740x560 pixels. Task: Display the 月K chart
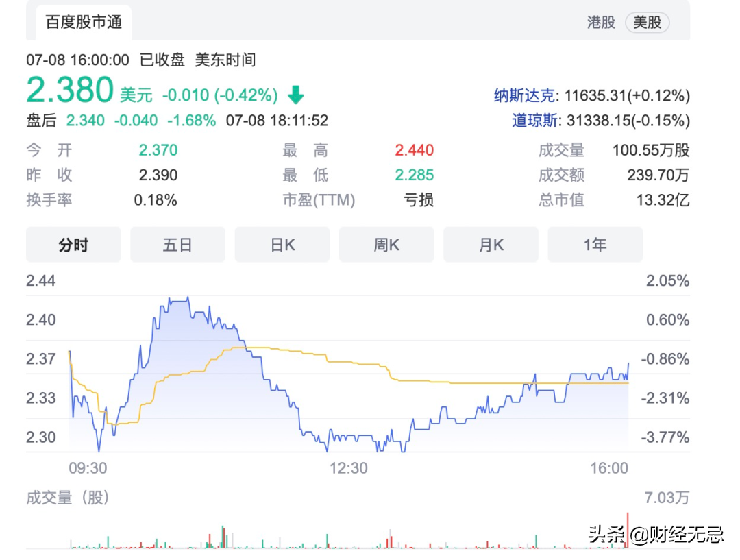(x=491, y=245)
